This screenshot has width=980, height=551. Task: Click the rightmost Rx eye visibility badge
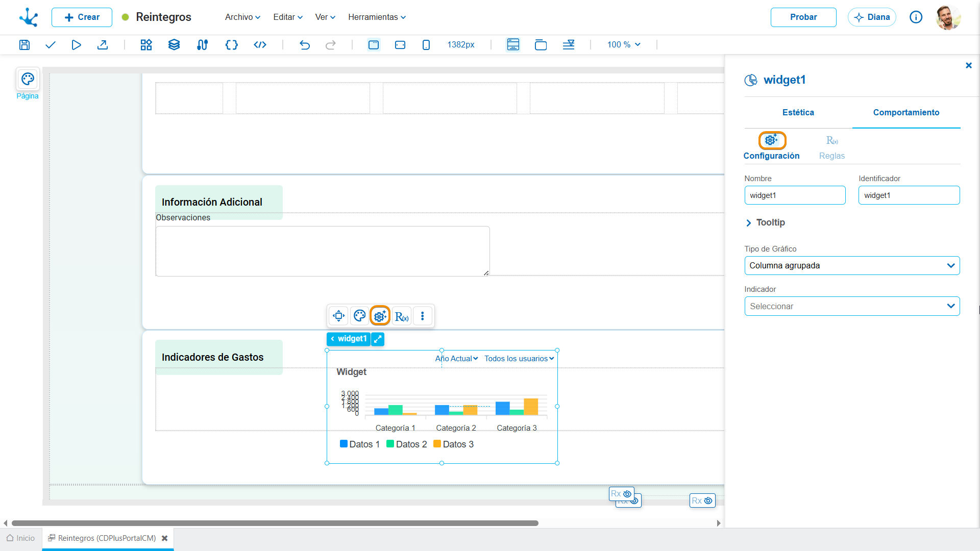pyautogui.click(x=702, y=501)
